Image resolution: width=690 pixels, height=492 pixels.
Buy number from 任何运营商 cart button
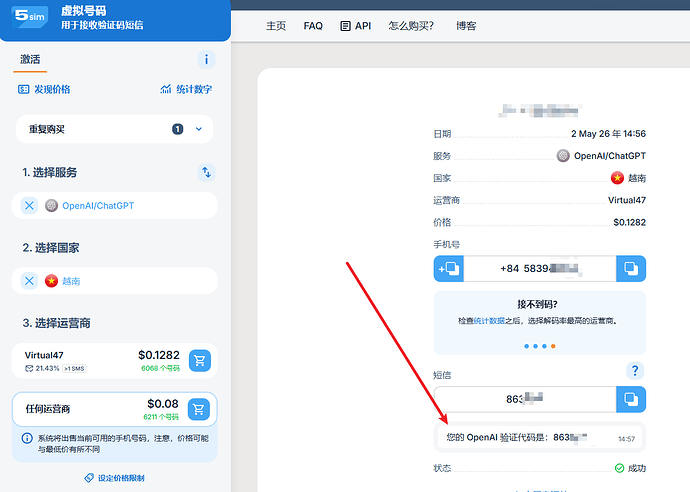tap(199, 410)
